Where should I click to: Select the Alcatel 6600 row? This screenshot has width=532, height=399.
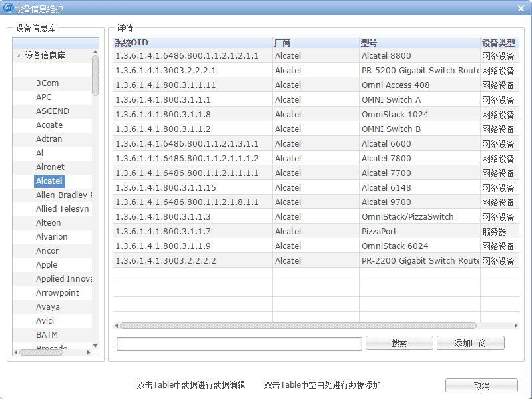point(316,143)
